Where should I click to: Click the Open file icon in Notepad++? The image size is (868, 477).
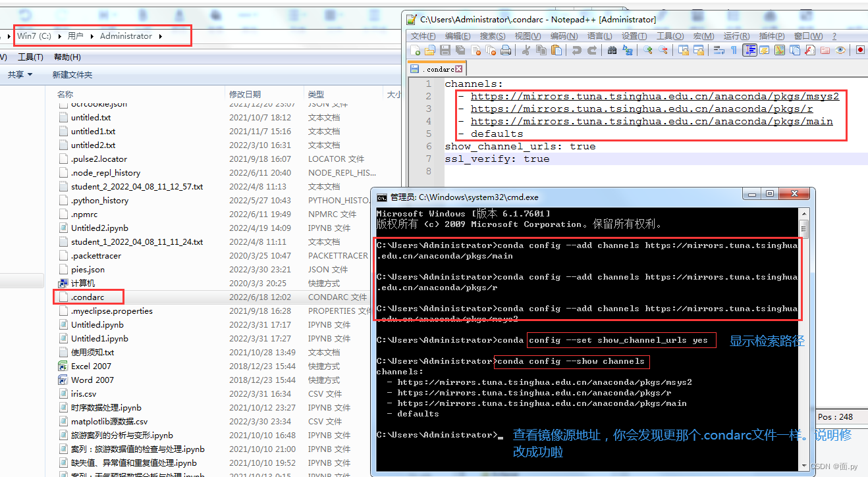click(x=429, y=50)
